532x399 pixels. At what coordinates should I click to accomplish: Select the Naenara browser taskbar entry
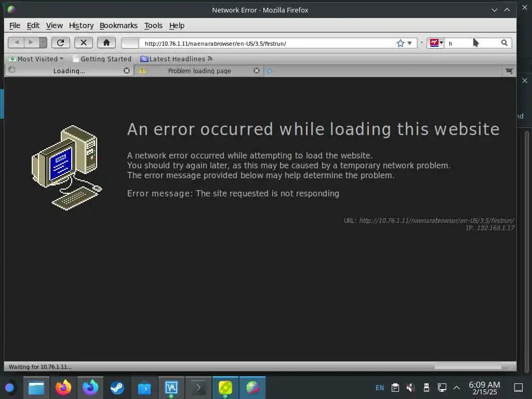click(x=252, y=388)
